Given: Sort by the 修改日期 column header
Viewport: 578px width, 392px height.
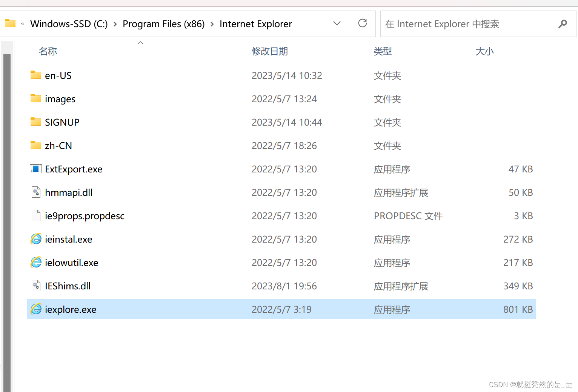Looking at the screenshot, I should tap(270, 51).
